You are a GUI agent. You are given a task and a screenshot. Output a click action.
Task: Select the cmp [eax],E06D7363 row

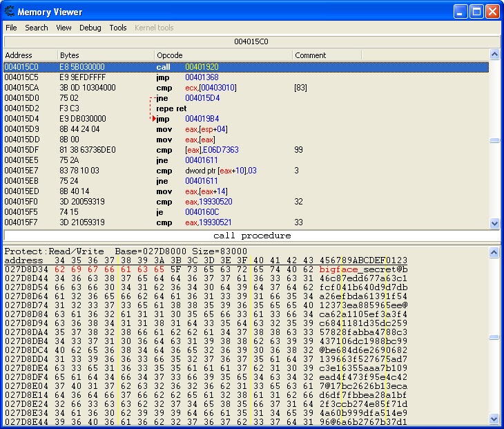[x=246, y=150]
